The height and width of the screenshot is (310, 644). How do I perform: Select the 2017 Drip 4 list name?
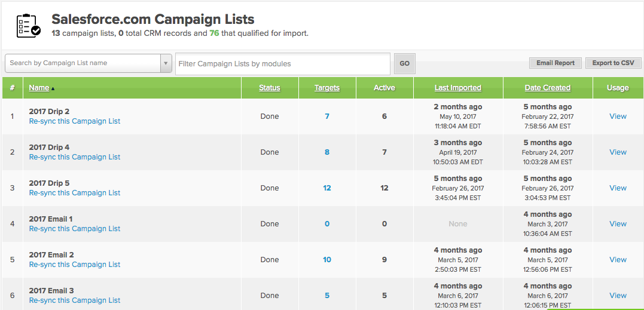click(49, 147)
